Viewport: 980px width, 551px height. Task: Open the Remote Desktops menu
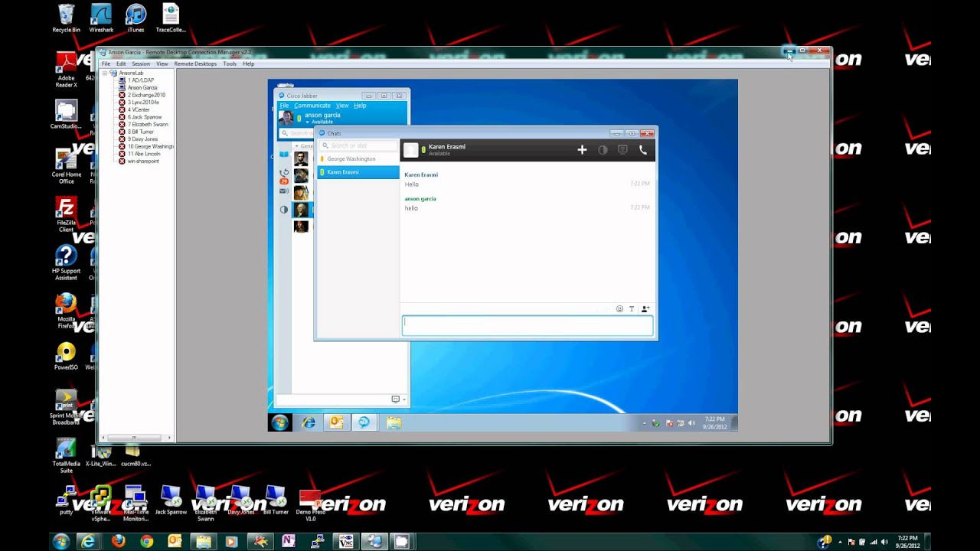(195, 64)
